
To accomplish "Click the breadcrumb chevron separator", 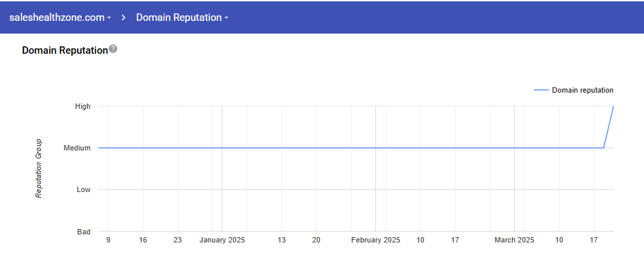I will coord(124,17).
